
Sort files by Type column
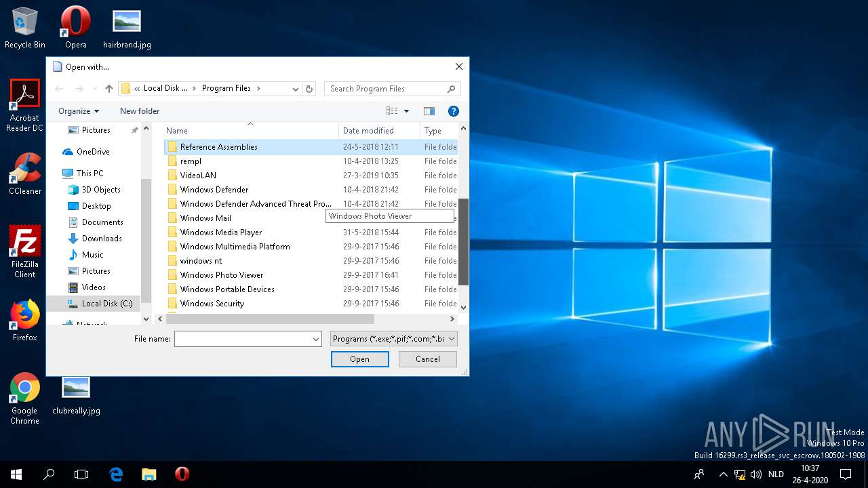pyautogui.click(x=439, y=131)
